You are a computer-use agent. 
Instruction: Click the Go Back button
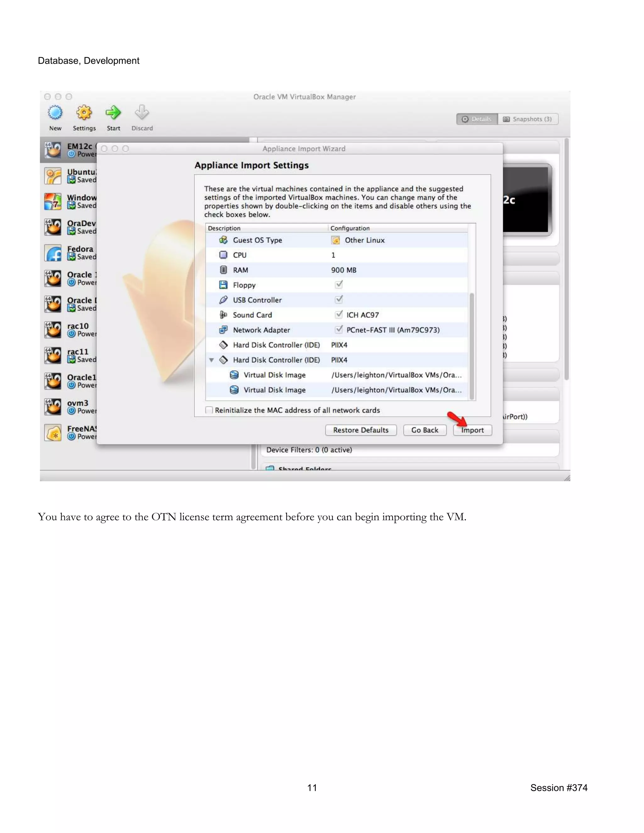coord(425,430)
